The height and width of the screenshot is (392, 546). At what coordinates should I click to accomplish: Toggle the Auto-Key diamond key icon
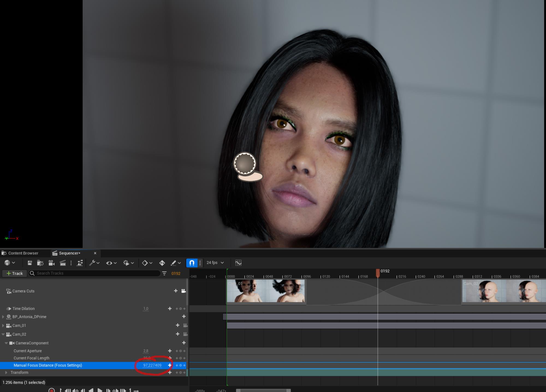pos(162,263)
